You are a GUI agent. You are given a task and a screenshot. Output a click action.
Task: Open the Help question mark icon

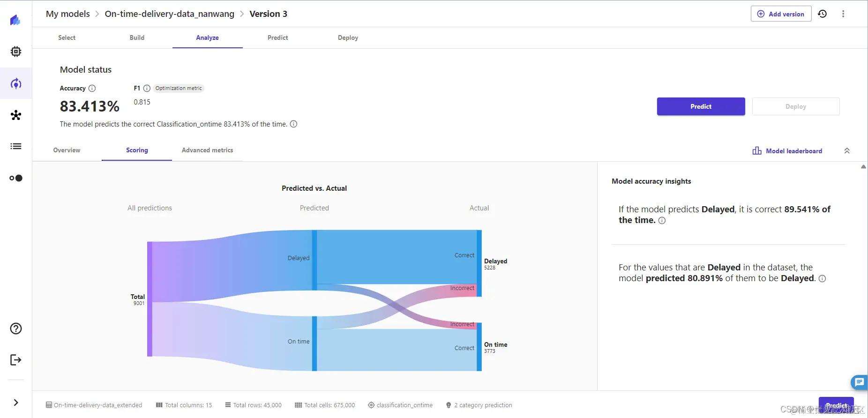16,328
